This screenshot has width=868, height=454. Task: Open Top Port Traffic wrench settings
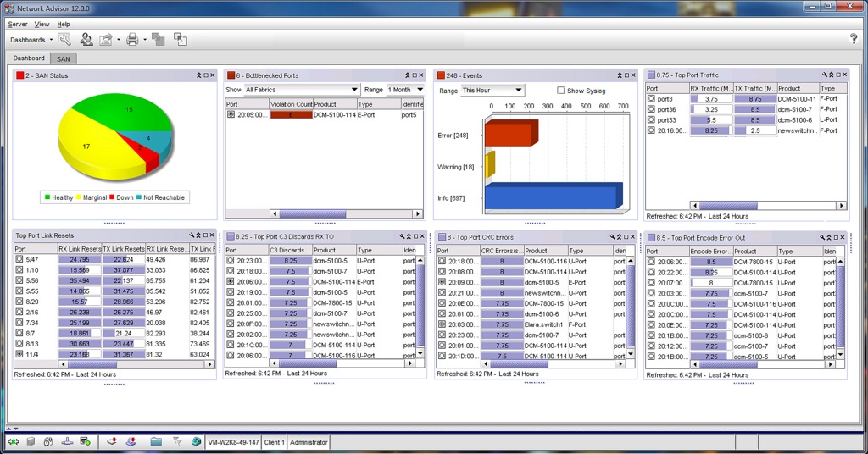click(x=824, y=75)
